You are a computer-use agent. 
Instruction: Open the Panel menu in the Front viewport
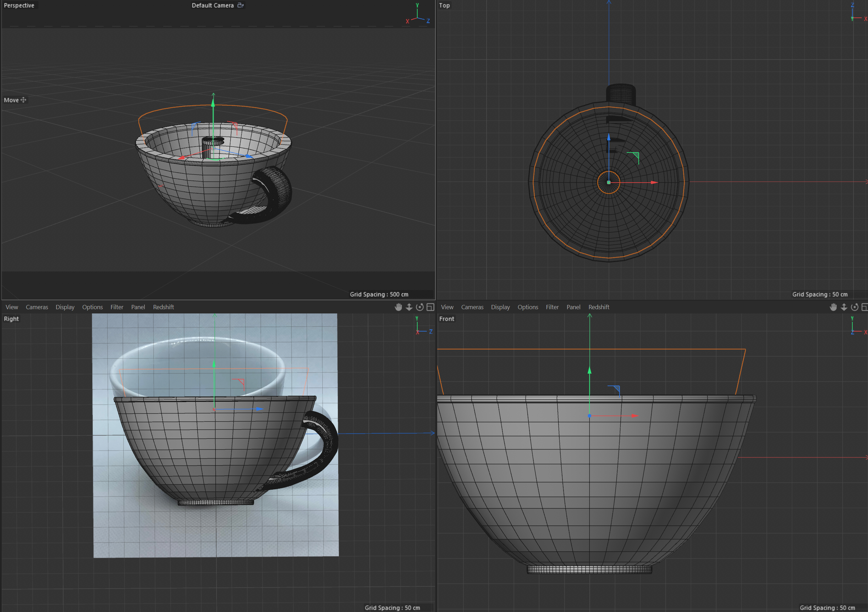tap(573, 307)
